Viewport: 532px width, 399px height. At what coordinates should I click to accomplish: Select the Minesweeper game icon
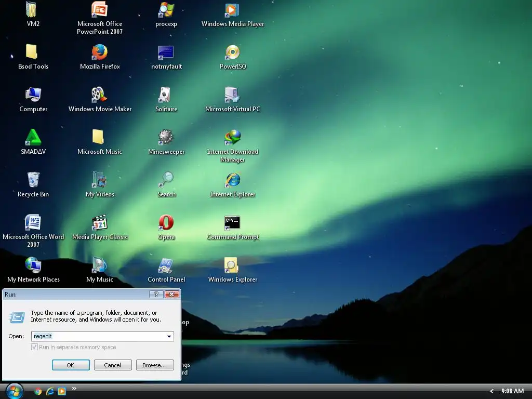(x=166, y=137)
